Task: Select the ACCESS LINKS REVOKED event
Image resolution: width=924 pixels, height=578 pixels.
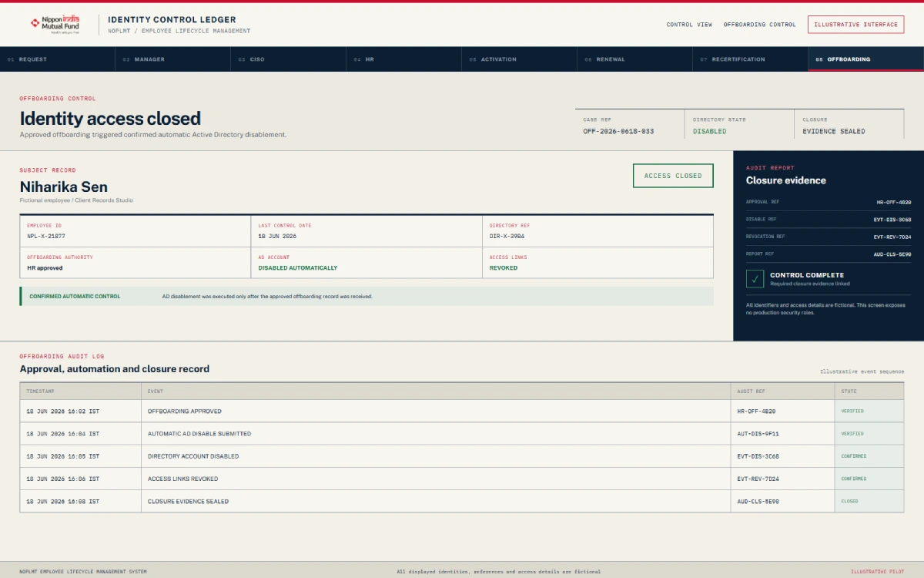Action: (x=183, y=479)
